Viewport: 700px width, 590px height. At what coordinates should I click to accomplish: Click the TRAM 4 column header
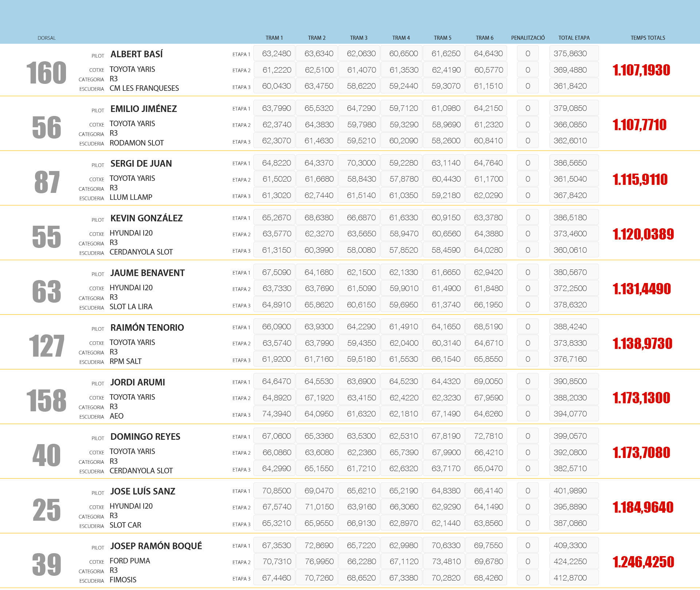401,38
